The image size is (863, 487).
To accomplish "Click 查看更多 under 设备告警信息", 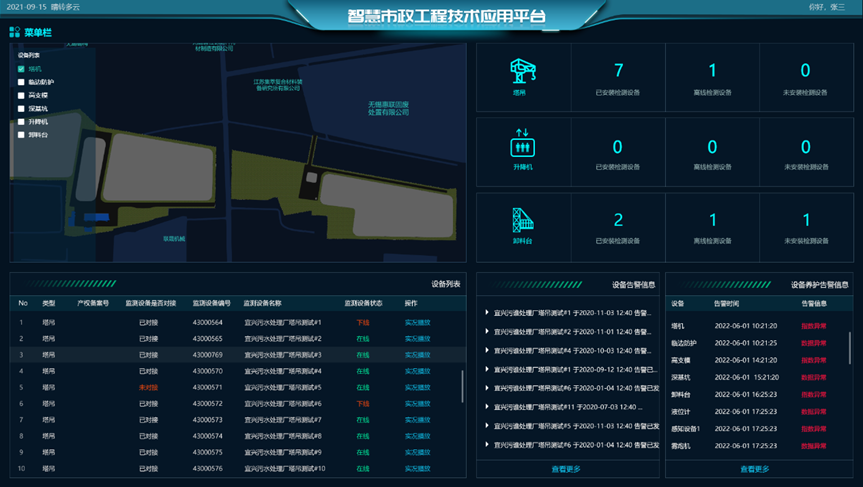I will tap(566, 469).
